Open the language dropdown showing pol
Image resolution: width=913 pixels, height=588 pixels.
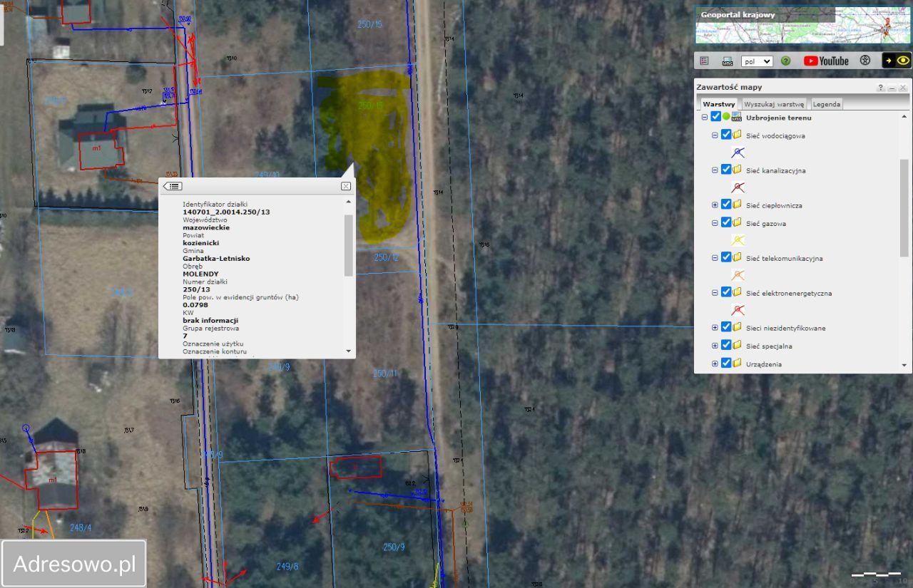point(757,61)
